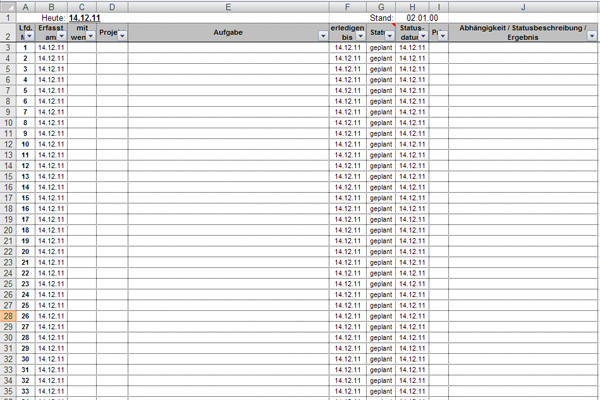
Task: Open the Aufgabe column filter dropdown
Action: coord(322,35)
